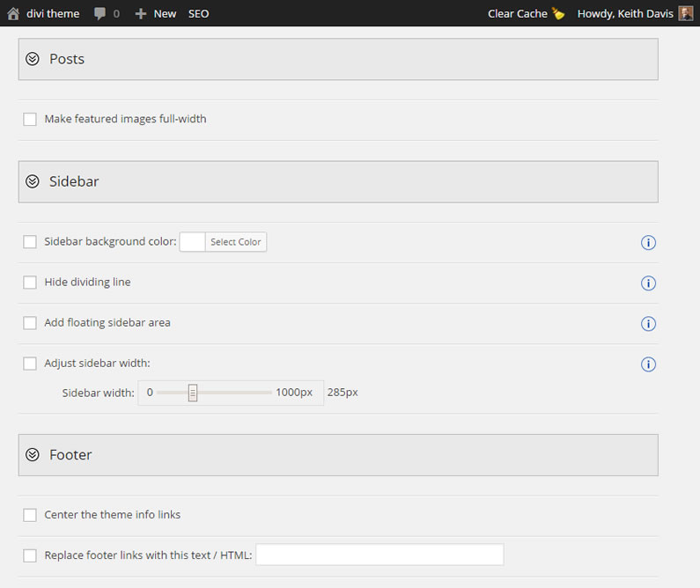
Task: Show info for Sidebar background color
Action: [648, 243]
